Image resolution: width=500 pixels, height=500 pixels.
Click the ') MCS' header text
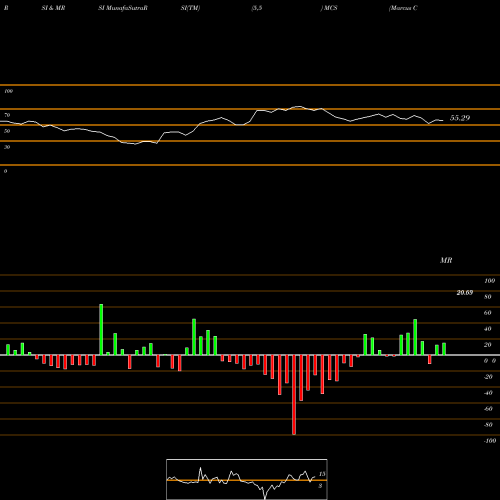[329, 8]
